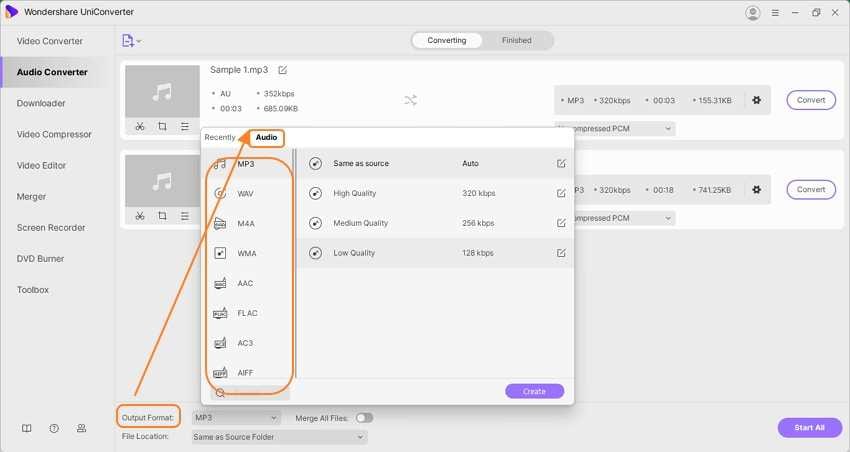Open the Recently tab in format popup
Image resolution: width=850 pixels, height=452 pixels.
pos(220,137)
